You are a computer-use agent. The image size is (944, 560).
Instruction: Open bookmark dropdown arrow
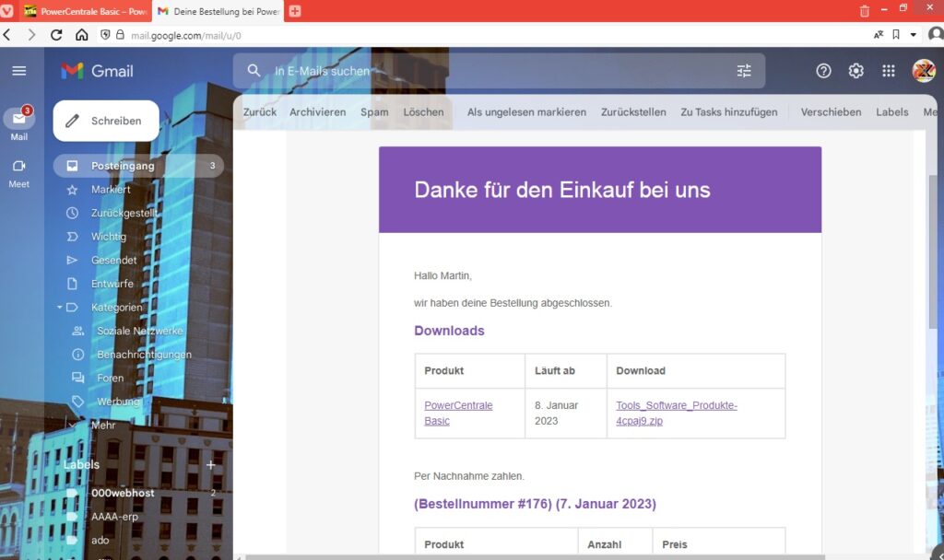click(914, 35)
